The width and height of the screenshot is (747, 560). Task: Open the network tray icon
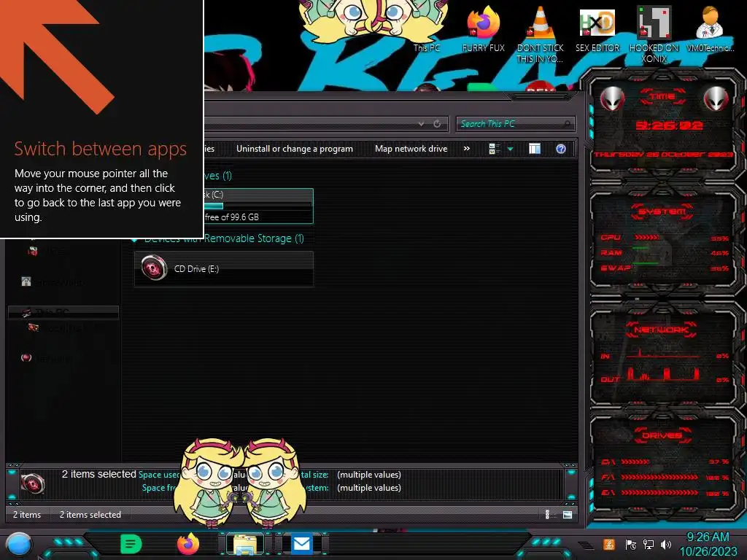tap(649, 544)
